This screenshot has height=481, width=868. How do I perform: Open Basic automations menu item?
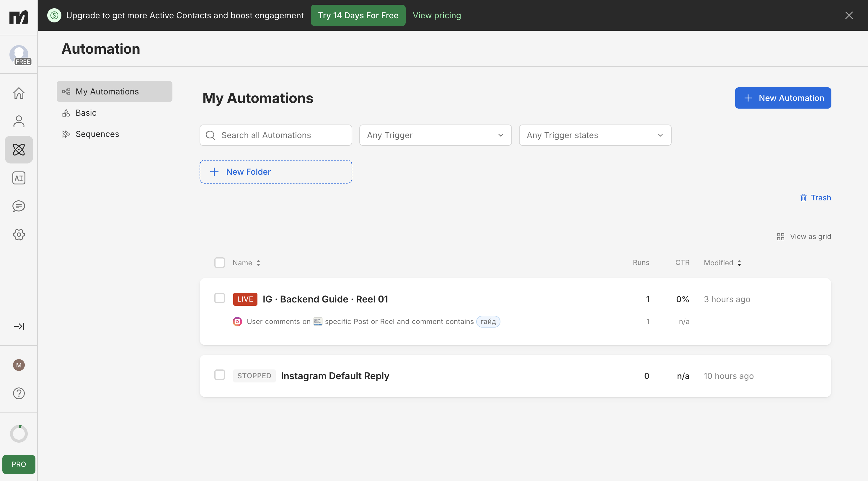click(x=115, y=112)
